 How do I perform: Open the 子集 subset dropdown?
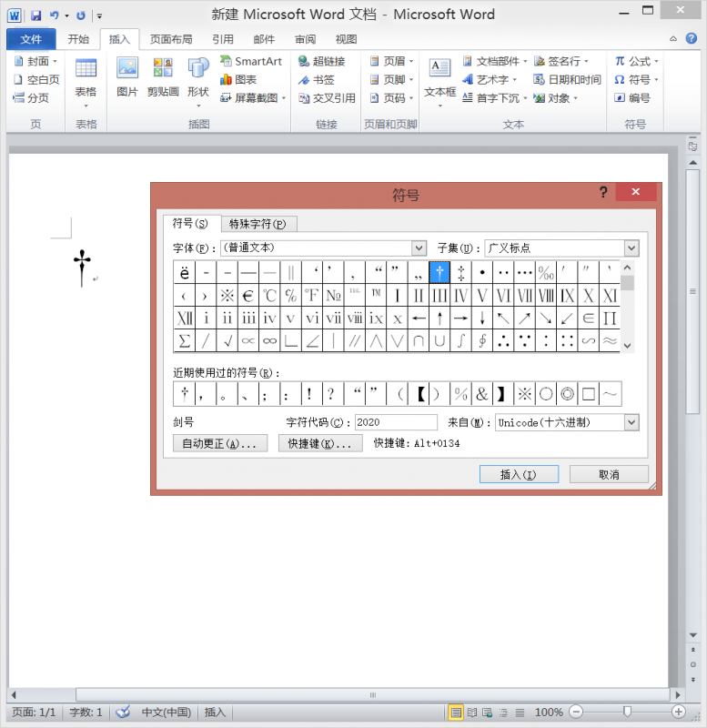631,248
